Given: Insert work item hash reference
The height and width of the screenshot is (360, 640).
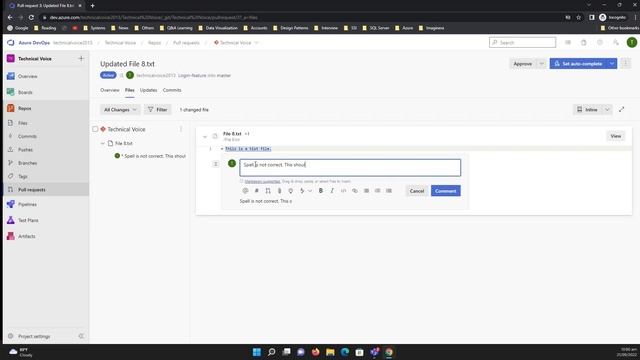Looking at the screenshot, I should click(256, 191).
